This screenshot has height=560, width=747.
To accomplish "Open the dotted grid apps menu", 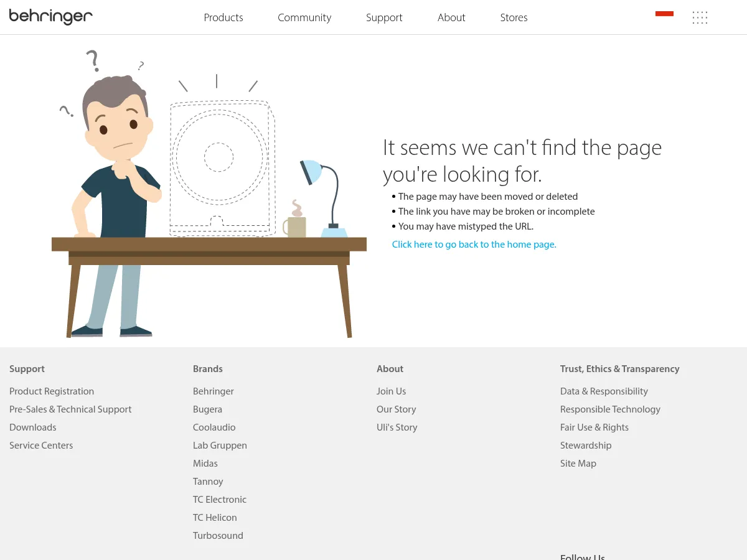I will [700, 17].
